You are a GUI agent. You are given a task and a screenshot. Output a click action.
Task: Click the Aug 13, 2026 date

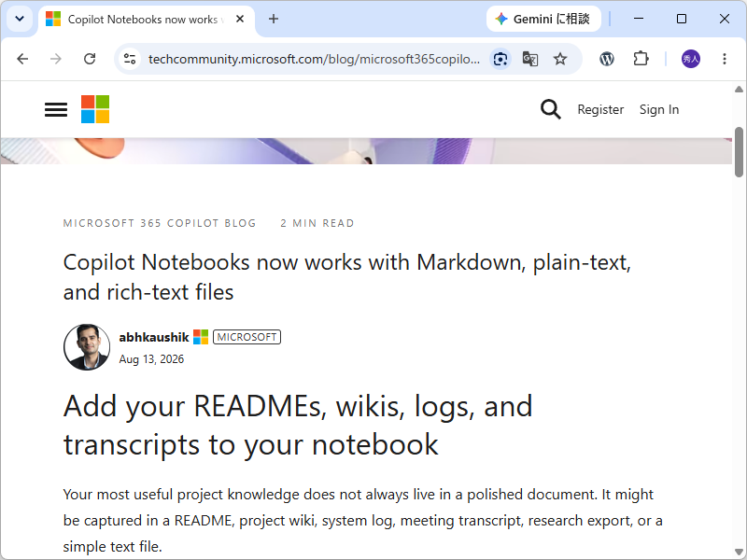[x=151, y=359]
